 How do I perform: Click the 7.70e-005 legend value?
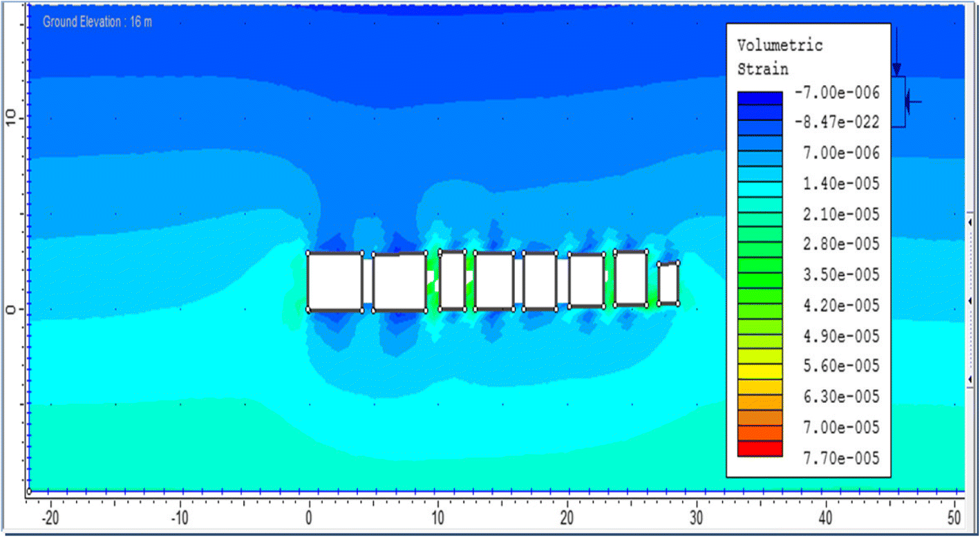[x=841, y=458]
